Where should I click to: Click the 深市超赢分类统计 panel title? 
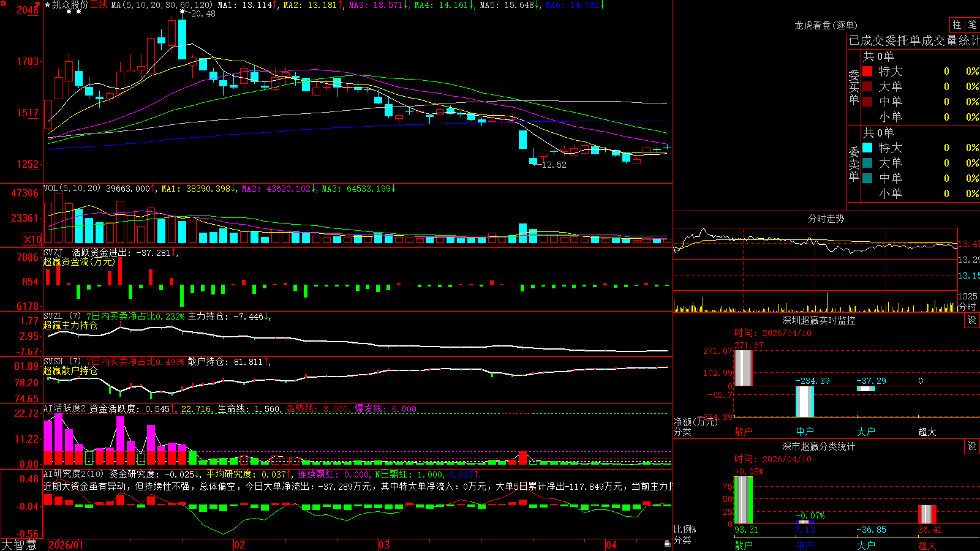tap(818, 446)
